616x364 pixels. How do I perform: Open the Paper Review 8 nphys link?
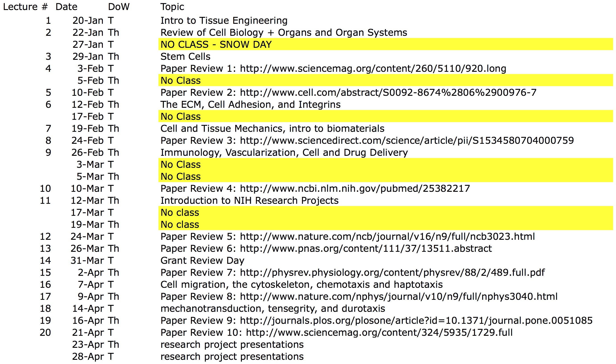click(398, 297)
